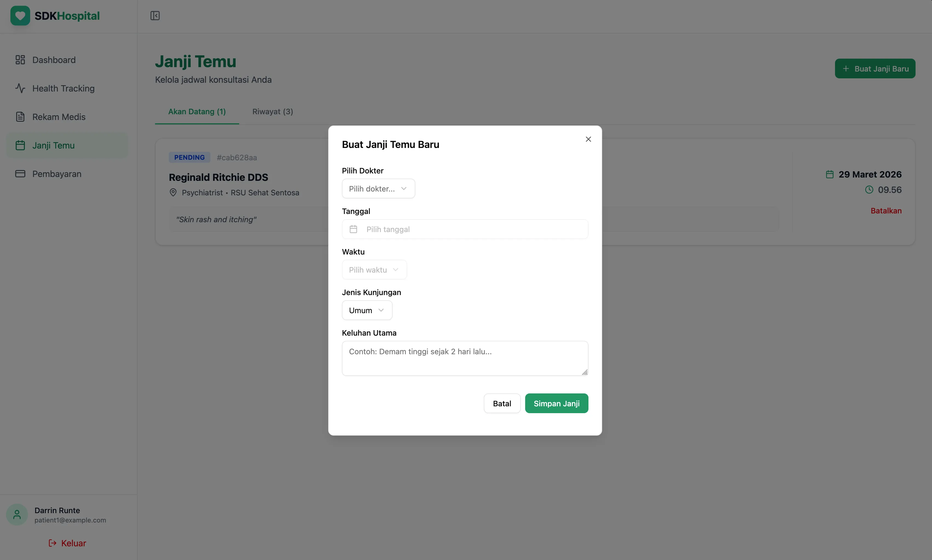
Task: Click the SDKHospital heart logo
Action: pyautogui.click(x=20, y=15)
